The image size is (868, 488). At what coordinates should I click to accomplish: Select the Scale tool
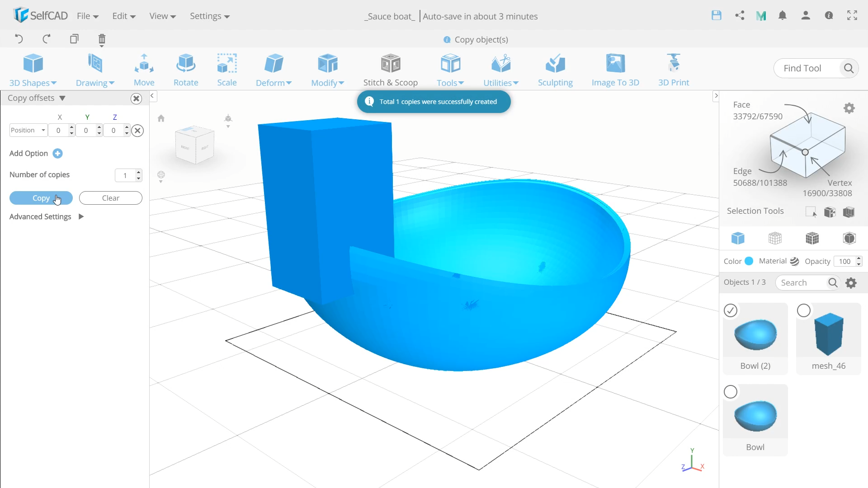(227, 70)
